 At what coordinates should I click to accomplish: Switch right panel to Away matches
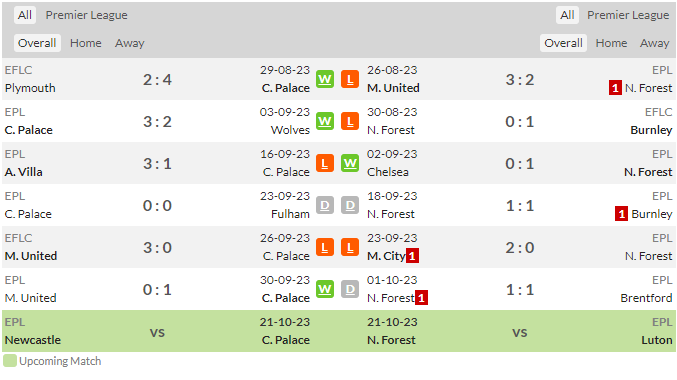(655, 43)
